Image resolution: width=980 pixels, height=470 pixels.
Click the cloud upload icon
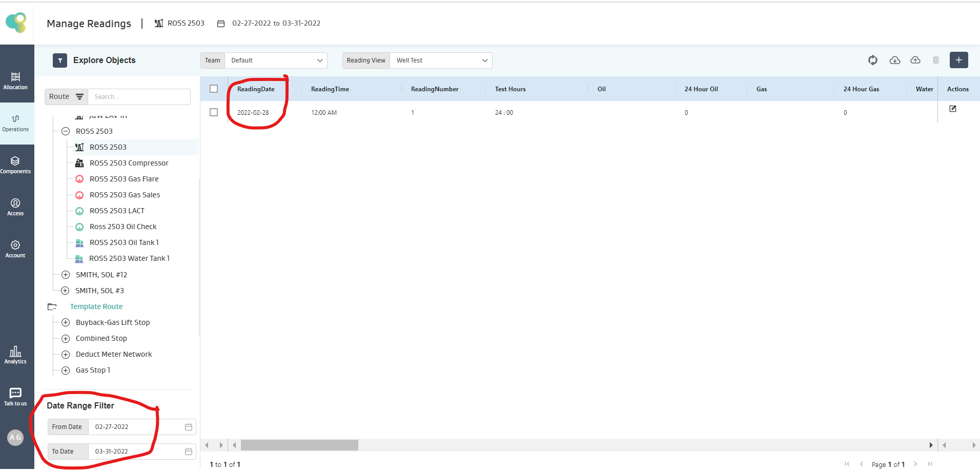pyautogui.click(x=915, y=60)
